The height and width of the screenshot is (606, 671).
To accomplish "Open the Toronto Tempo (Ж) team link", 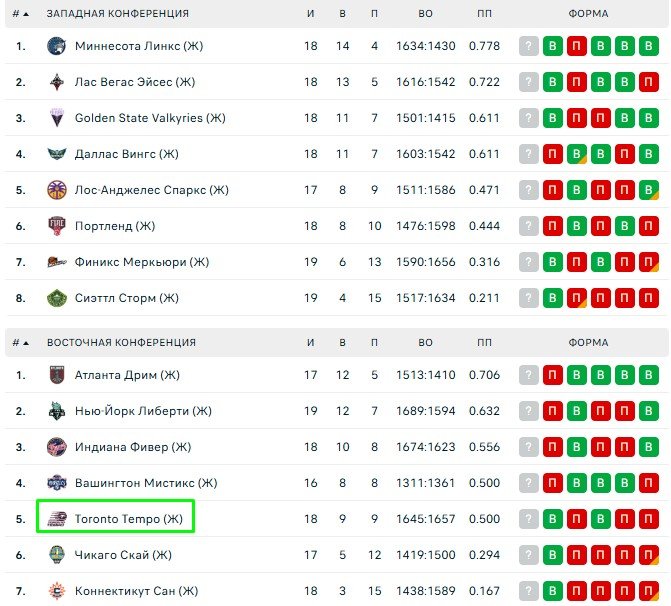I will tap(128, 519).
